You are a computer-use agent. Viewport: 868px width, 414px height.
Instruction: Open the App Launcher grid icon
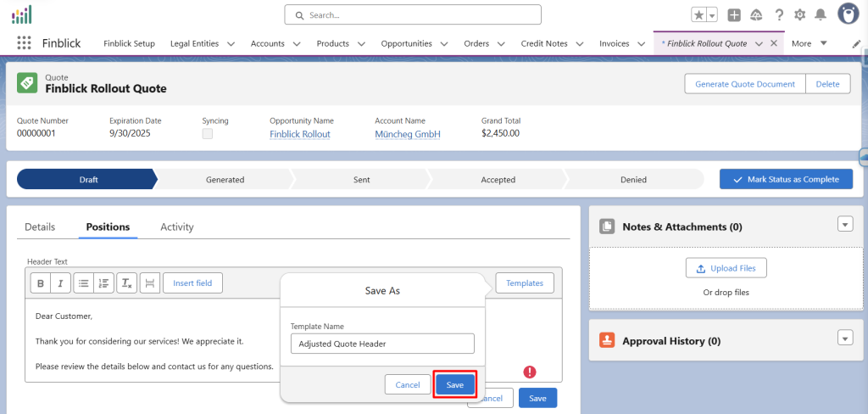coord(25,43)
